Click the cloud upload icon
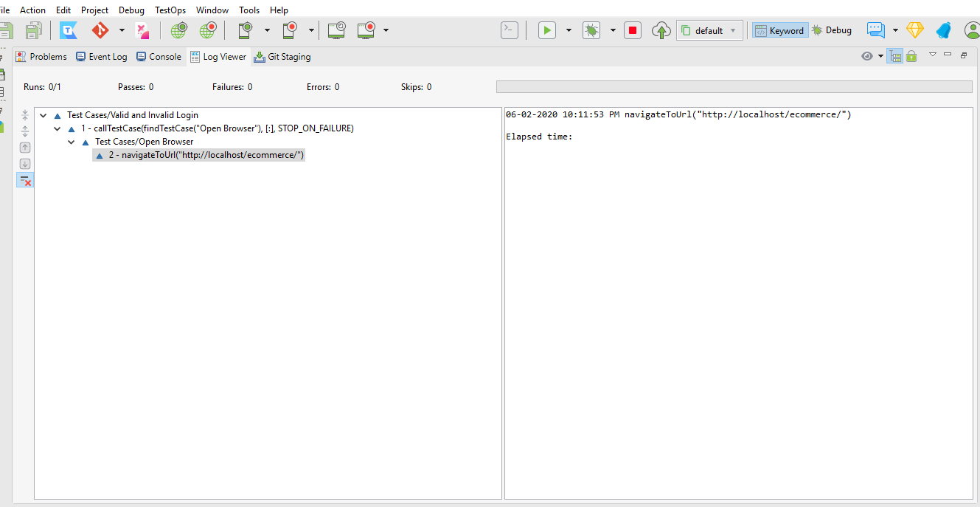The height and width of the screenshot is (507, 980). click(x=661, y=30)
